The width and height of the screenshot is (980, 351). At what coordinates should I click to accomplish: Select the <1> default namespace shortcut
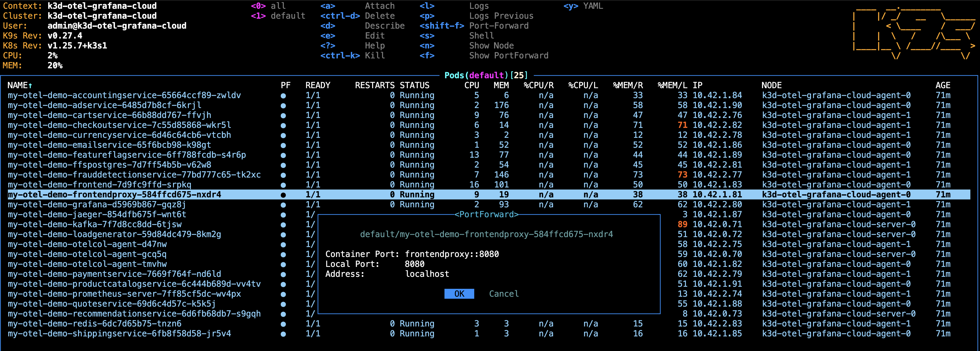pyautogui.click(x=278, y=15)
